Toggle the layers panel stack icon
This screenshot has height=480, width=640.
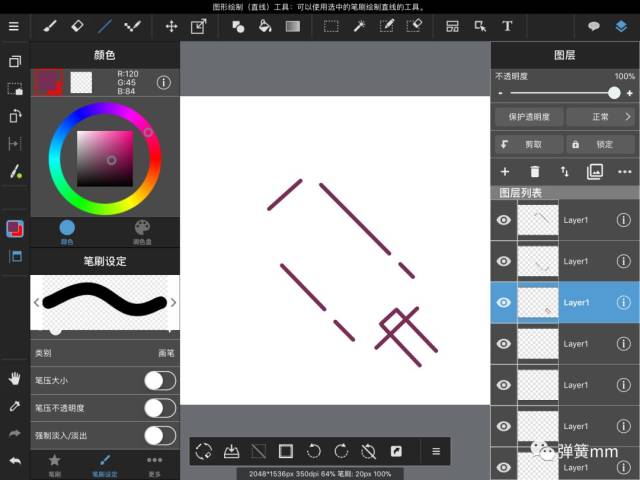[x=621, y=27]
